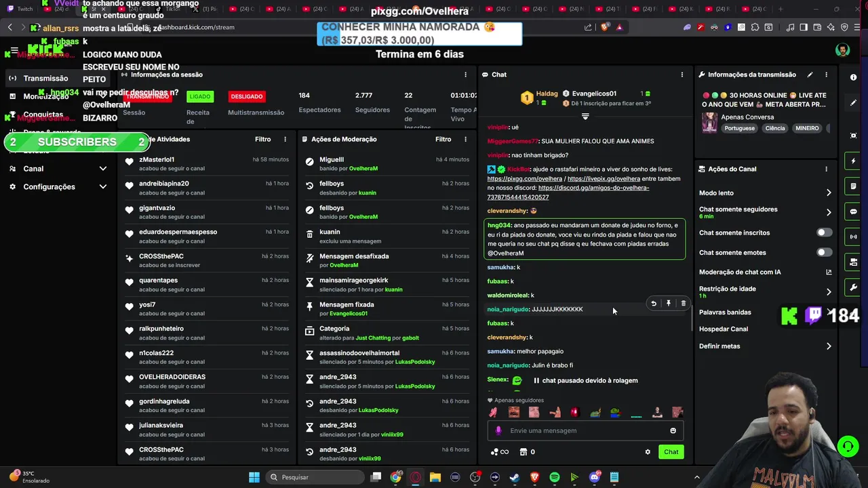Open Informações da transmissão options menu
Image resolution: width=868 pixels, height=488 pixels.
pyautogui.click(x=826, y=75)
